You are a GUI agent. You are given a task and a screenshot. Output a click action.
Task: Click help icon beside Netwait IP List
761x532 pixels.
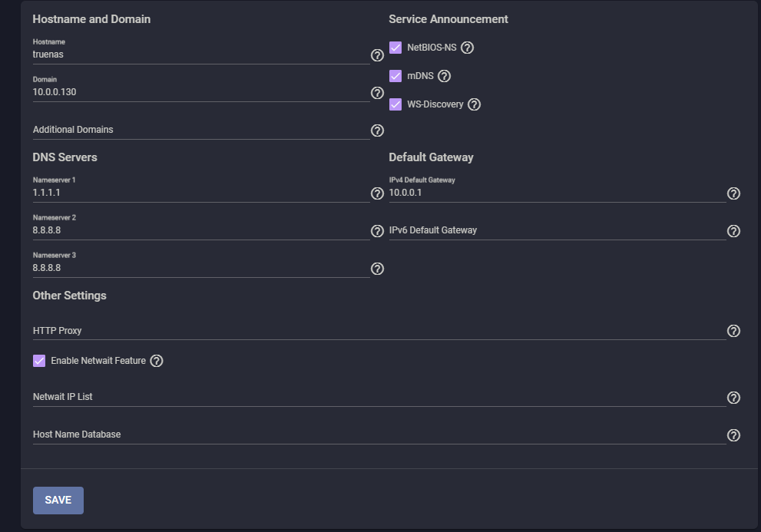pyautogui.click(x=733, y=398)
